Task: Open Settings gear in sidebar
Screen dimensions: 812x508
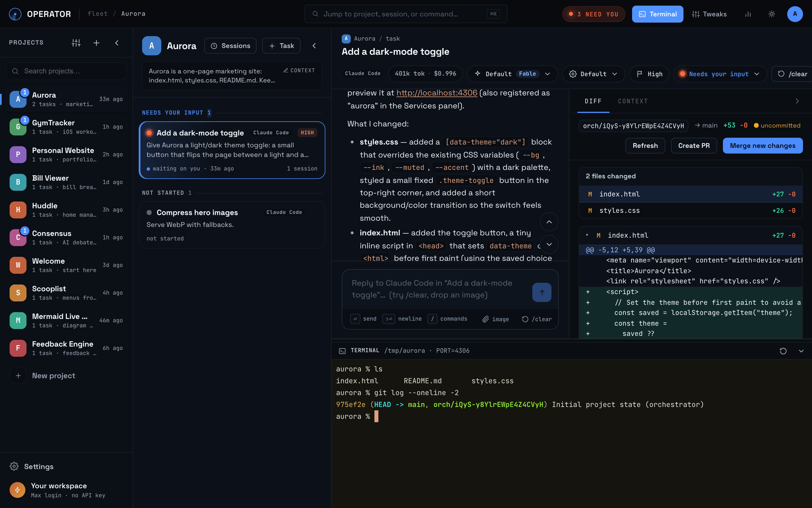Action: [x=32, y=466]
